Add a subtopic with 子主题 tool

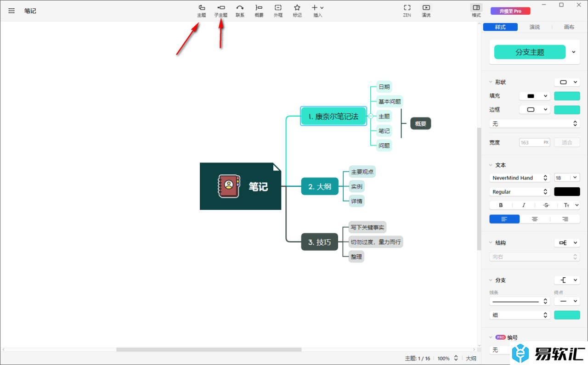(221, 11)
